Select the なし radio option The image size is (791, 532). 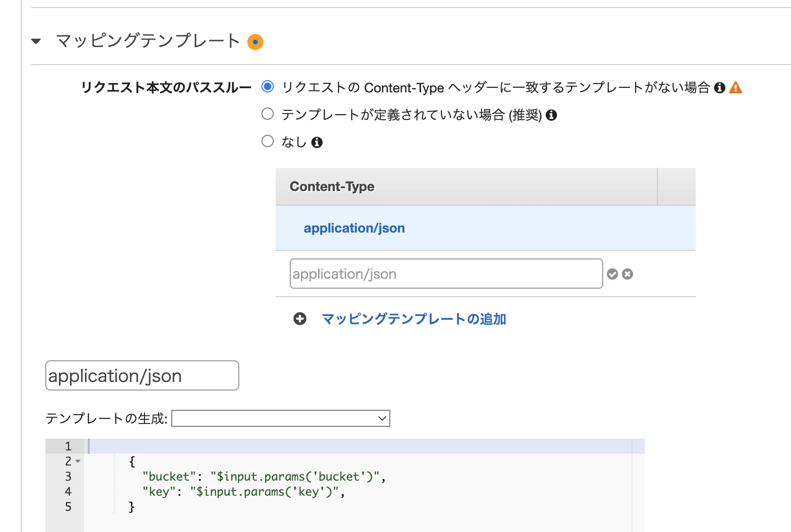coord(268,141)
